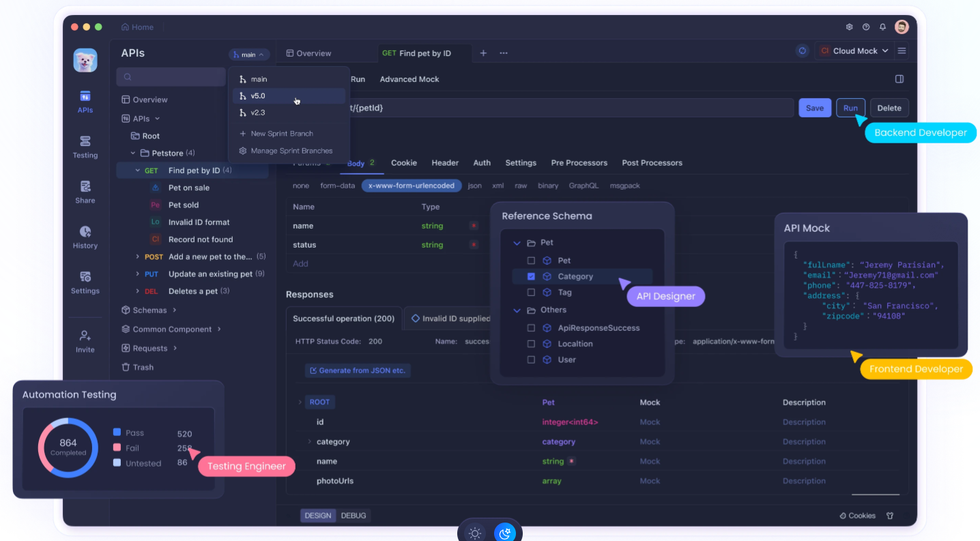The width and height of the screenshot is (980, 541).
Task: Click the plus icon to add tab
Action: coord(483,53)
